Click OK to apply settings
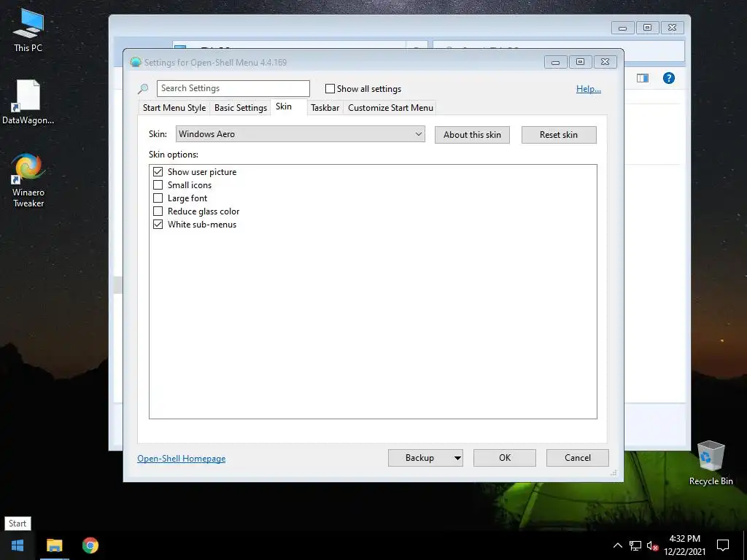 coord(505,458)
